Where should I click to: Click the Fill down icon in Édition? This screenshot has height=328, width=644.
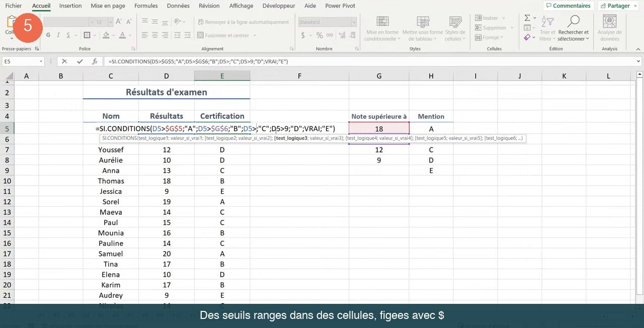527,28
